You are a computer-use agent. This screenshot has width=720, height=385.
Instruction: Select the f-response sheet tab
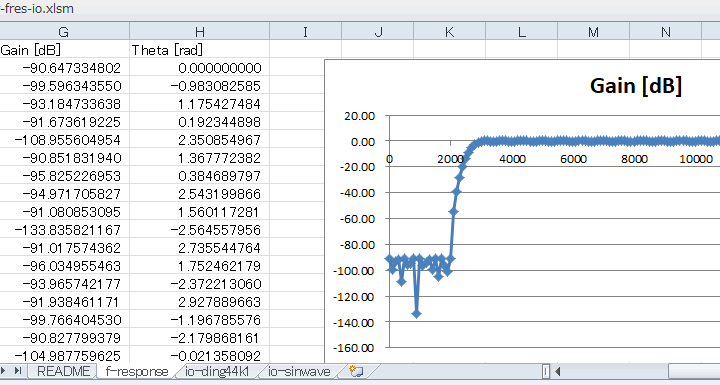click(x=137, y=371)
